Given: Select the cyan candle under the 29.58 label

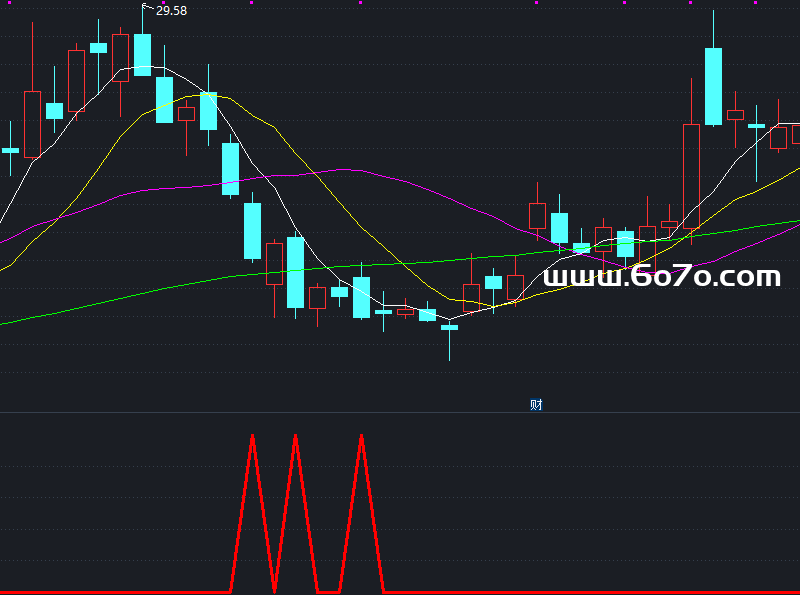Looking at the screenshot, I should (x=143, y=54).
